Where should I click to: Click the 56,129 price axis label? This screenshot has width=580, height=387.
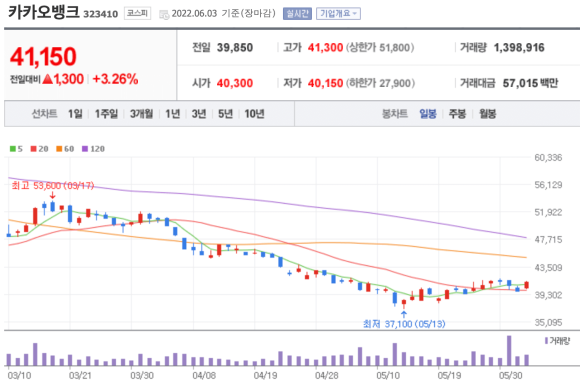[x=548, y=185]
